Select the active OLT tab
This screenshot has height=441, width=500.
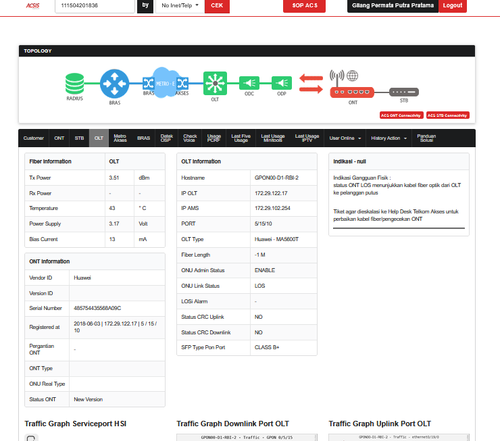[99, 138]
